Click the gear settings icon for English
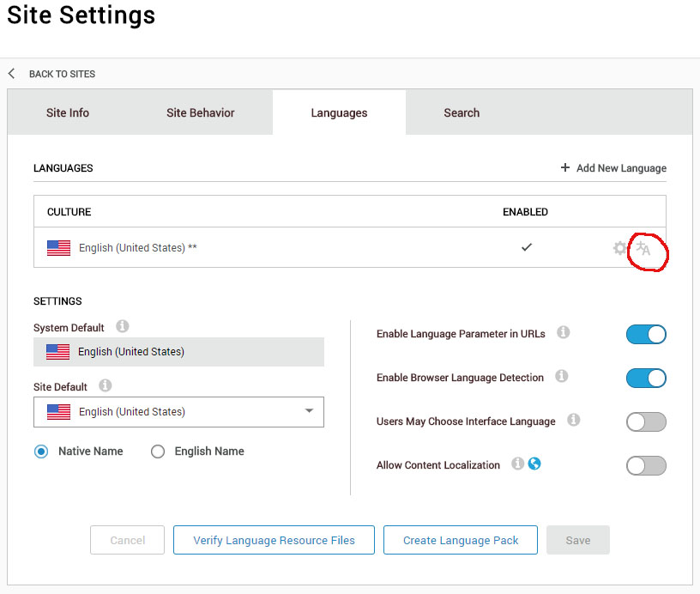The image size is (700, 594). point(620,248)
